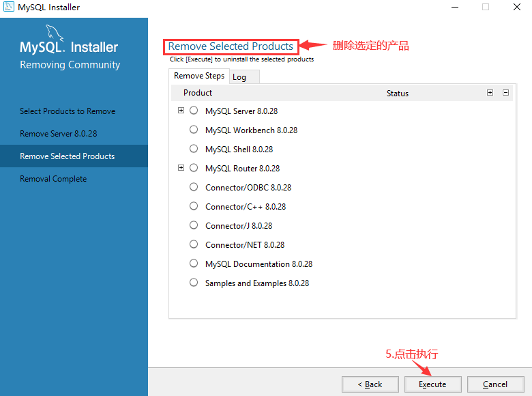This screenshot has height=396, width=532.
Task: Click the Product column header
Action: [x=198, y=93]
